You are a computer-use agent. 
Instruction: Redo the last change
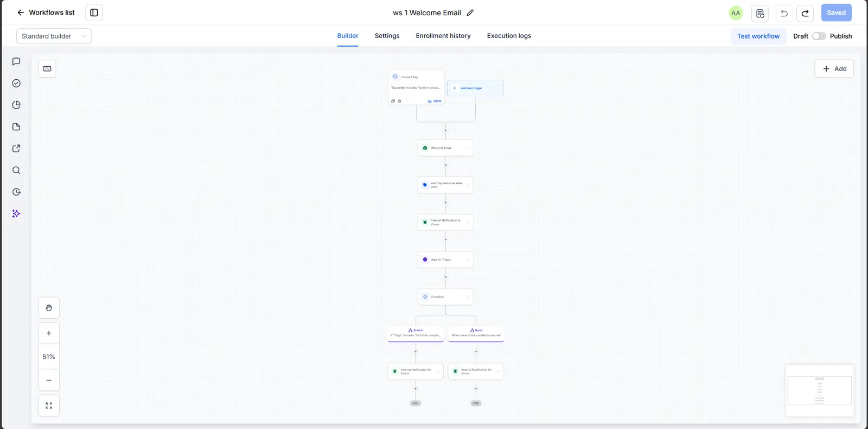805,13
